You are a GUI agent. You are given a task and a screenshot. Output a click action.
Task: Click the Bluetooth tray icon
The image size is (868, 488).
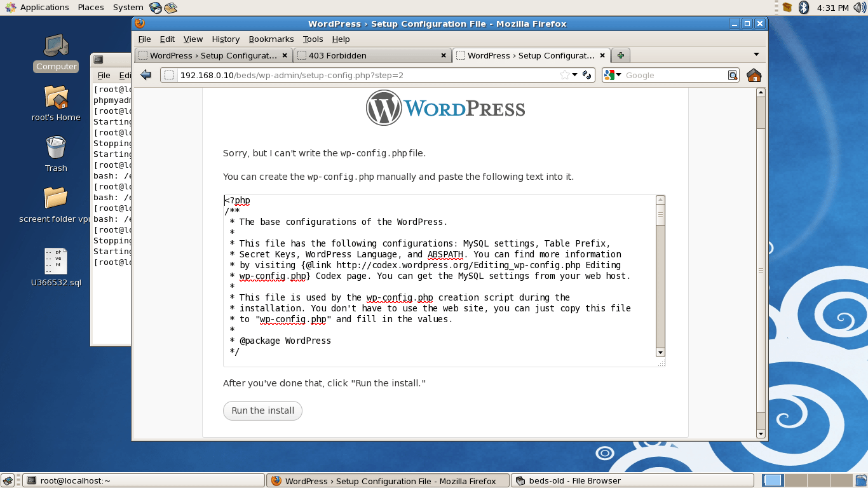coord(804,8)
